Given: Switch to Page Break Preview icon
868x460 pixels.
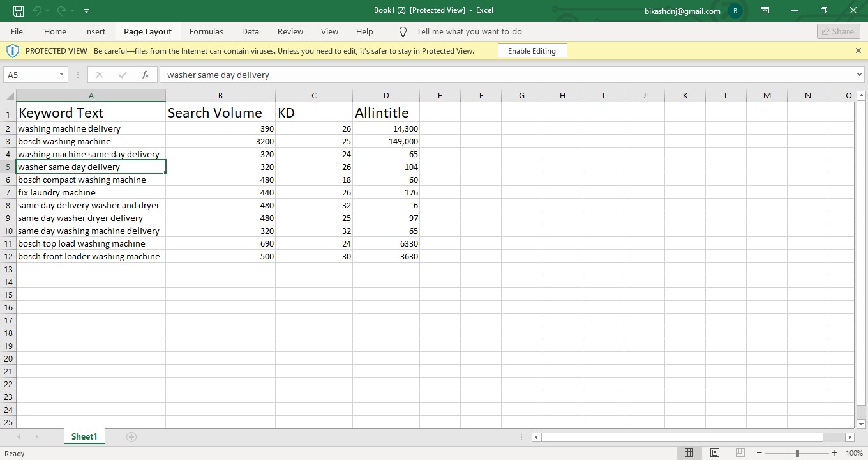Looking at the screenshot, I should [x=740, y=453].
